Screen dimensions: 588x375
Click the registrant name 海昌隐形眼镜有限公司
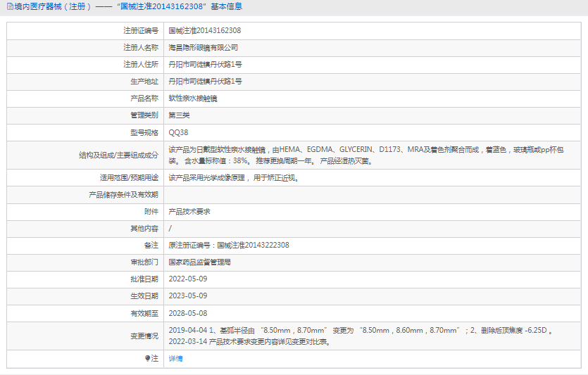204,48
